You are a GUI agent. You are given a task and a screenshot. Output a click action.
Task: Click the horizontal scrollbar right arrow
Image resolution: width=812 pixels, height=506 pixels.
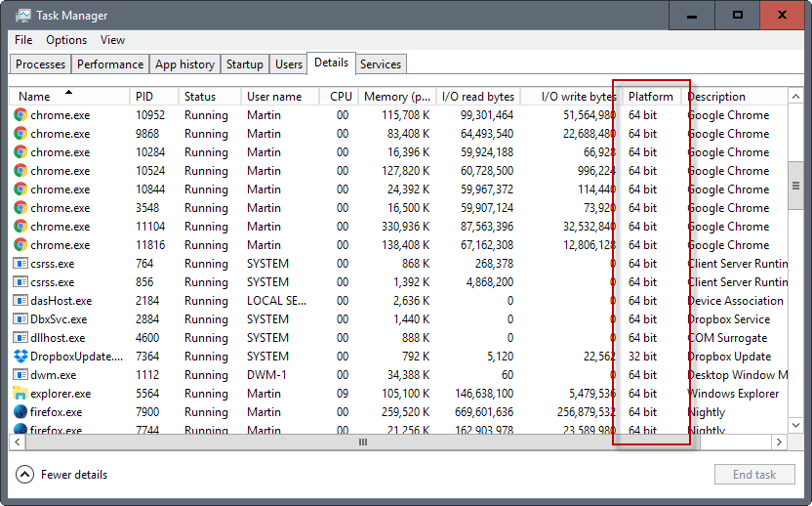tap(779, 443)
